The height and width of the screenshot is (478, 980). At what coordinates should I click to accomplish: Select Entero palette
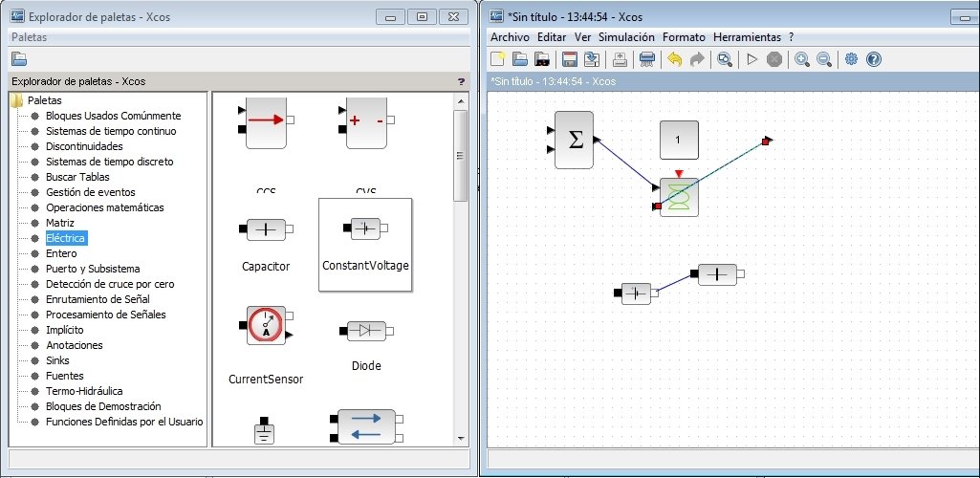(61, 253)
